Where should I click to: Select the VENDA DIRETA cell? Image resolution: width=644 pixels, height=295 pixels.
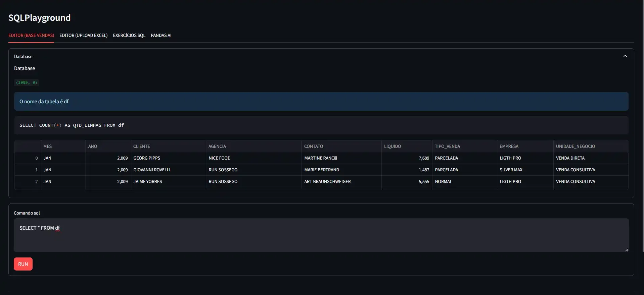591,158
